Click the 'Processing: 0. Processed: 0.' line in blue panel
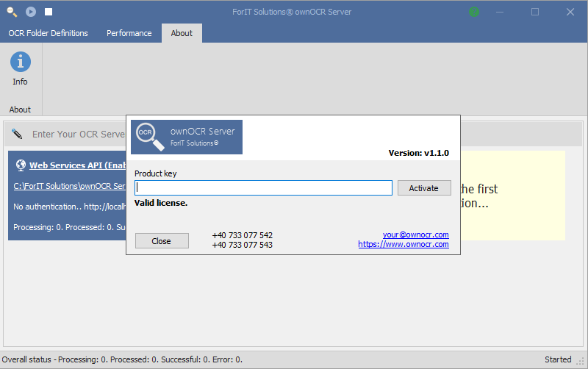 (x=69, y=227)
